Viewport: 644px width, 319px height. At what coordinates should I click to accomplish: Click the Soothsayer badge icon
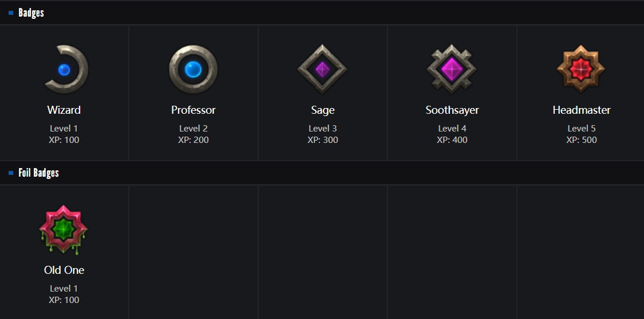452,69
